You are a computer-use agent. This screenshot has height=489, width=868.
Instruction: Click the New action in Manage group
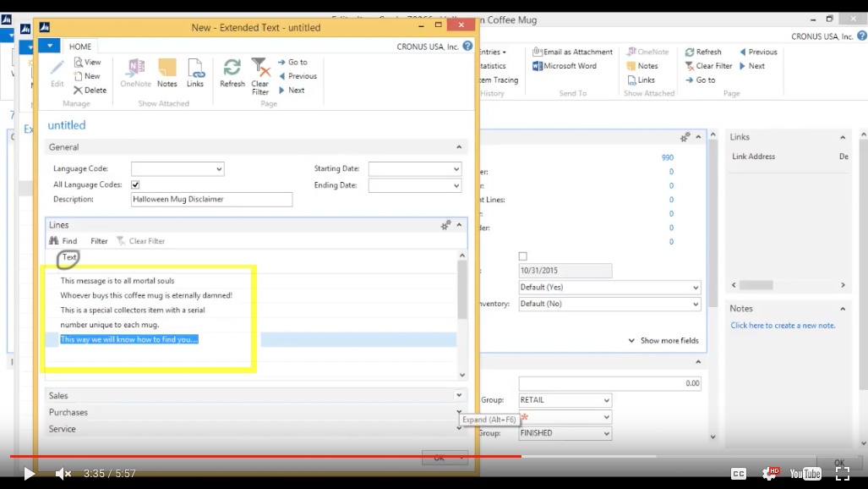(x=87, y=75)
